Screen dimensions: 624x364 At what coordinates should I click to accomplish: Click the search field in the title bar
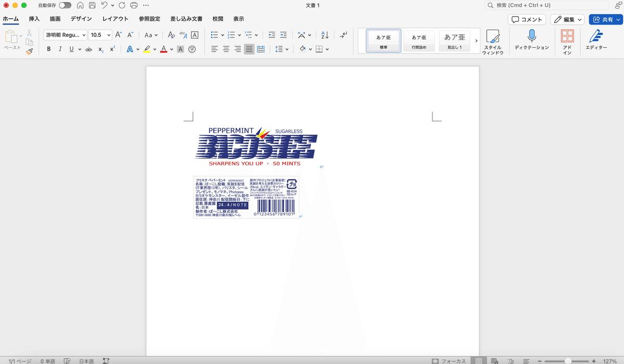[x=545, y=5]
